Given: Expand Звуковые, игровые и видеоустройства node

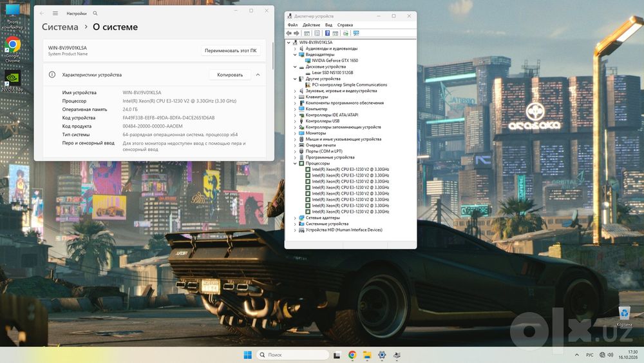Looking at the screenshot, I should (x=295, y=91).
